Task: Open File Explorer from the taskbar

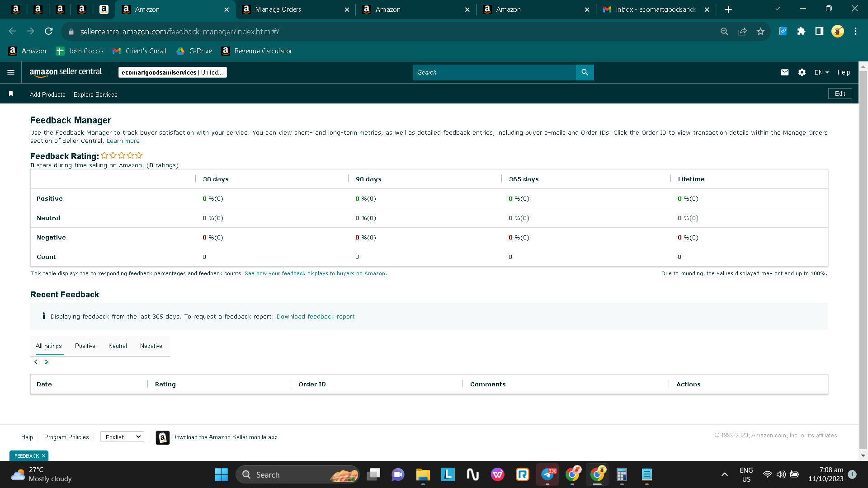Action: 423,474
